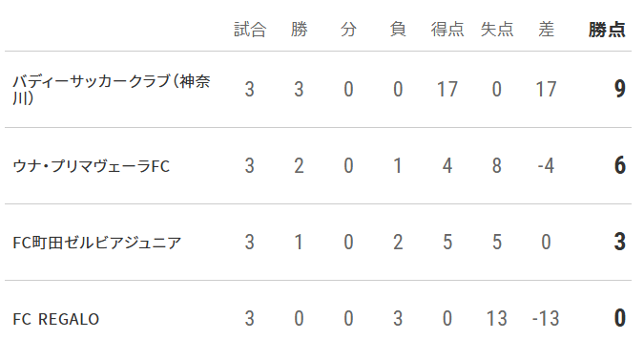Image resolution: width=644 pixels, height=361 pixels.
Task: Click the 得点 column header
Action: coord(447,30)
